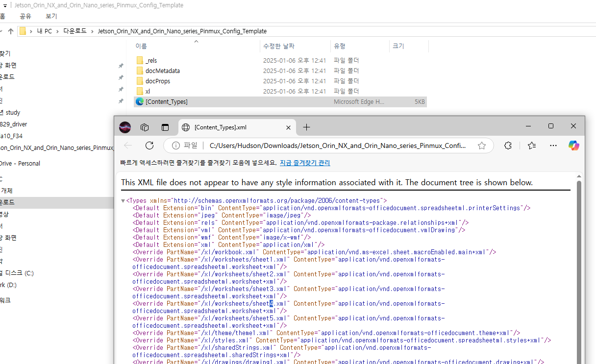The image size is (596, 364).
Task: Select 829_driver in navigation pane
Action: [x=14, y=124]
